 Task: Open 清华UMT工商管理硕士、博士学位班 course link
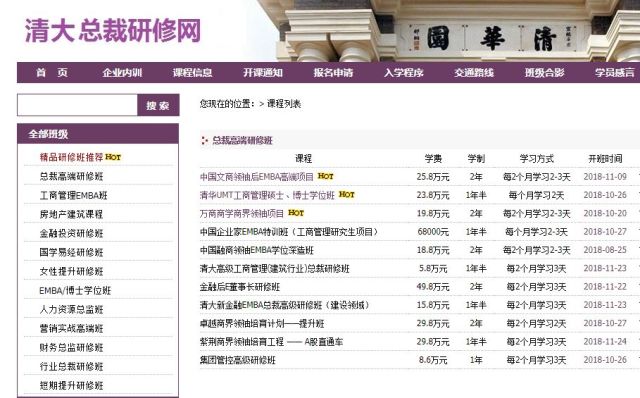coord(267,195)
